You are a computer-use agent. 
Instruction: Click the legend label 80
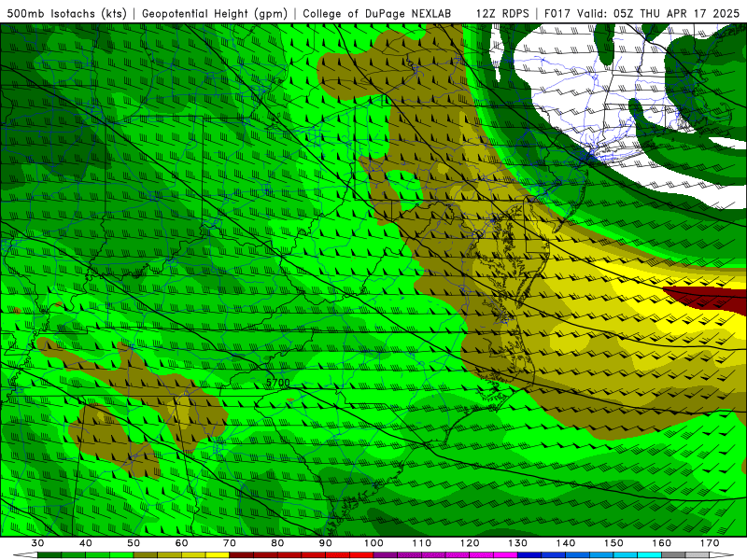(277, 543)
